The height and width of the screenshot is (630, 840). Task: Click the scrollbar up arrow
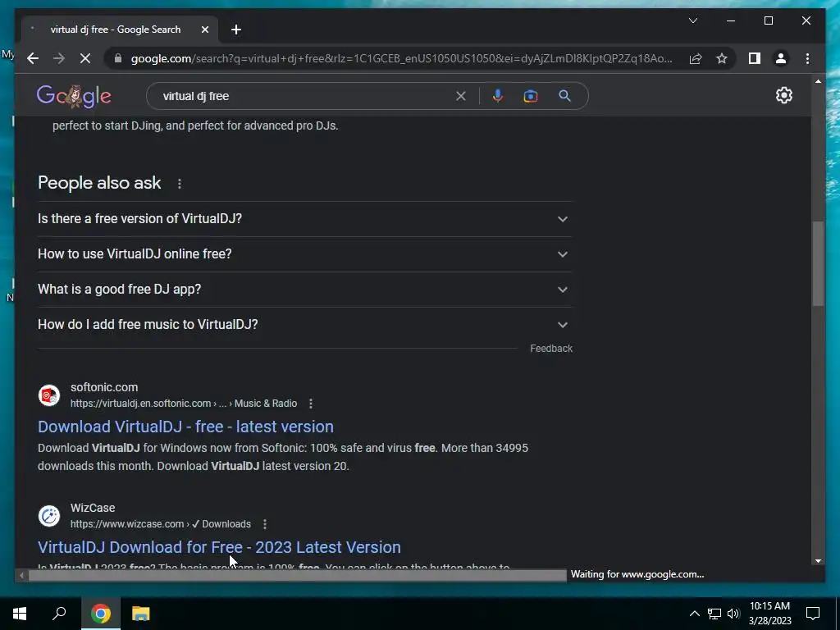(818, 81)
